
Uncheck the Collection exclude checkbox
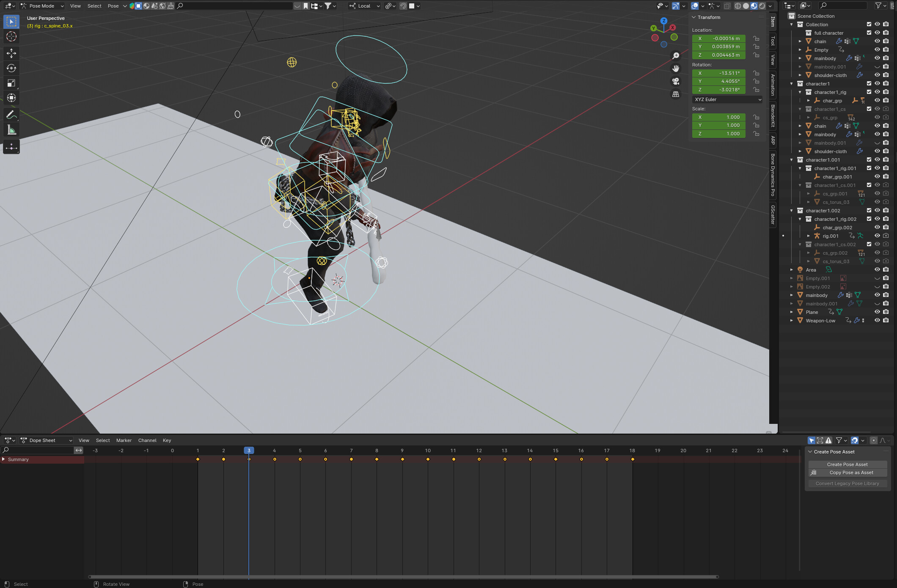click(869, 25)
